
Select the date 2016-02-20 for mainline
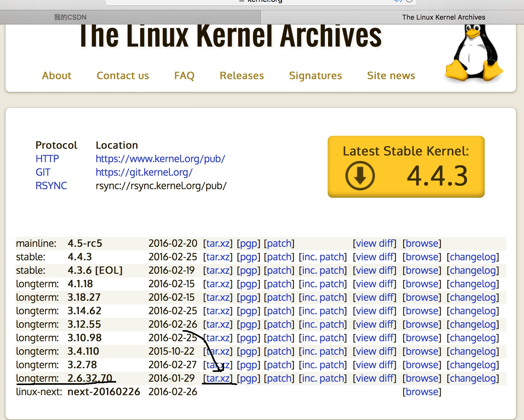pyautogui.click(x=173, y=243)
